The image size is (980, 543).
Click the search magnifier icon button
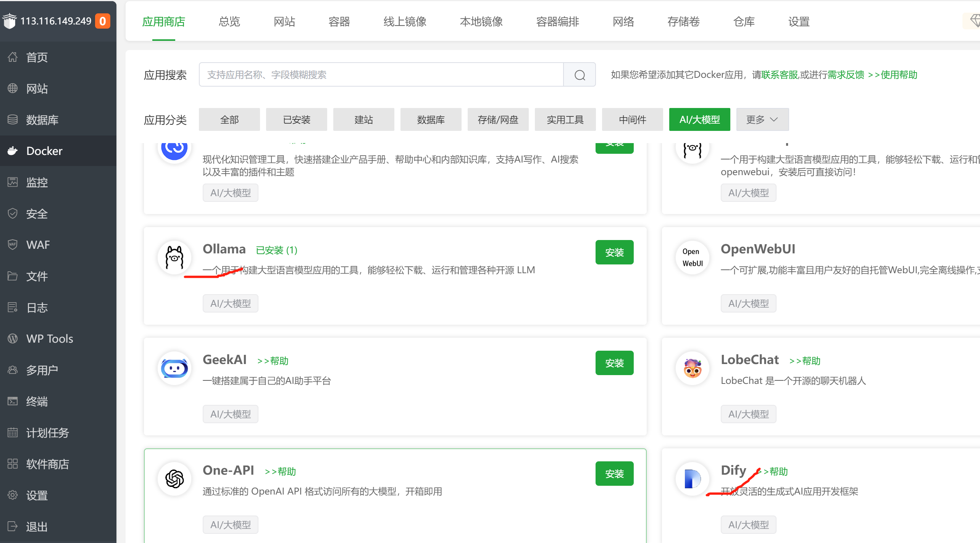tap(579, 75)
